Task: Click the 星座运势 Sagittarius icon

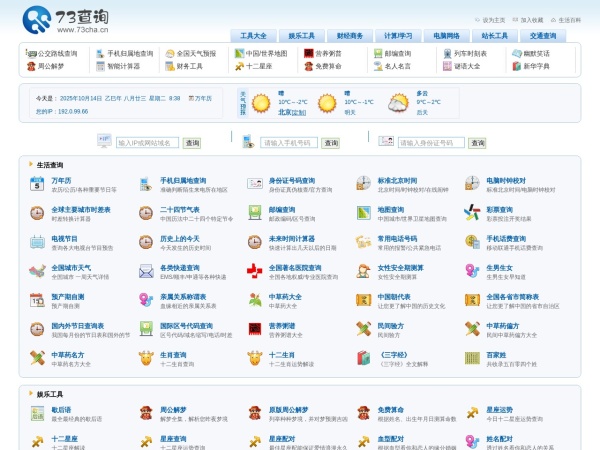Action: tap(472, 413)
